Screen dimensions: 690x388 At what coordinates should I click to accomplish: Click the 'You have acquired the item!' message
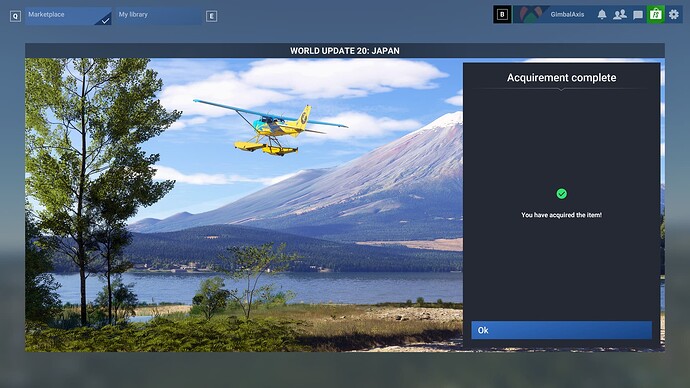pyautogui.click(x=562, y=215)
